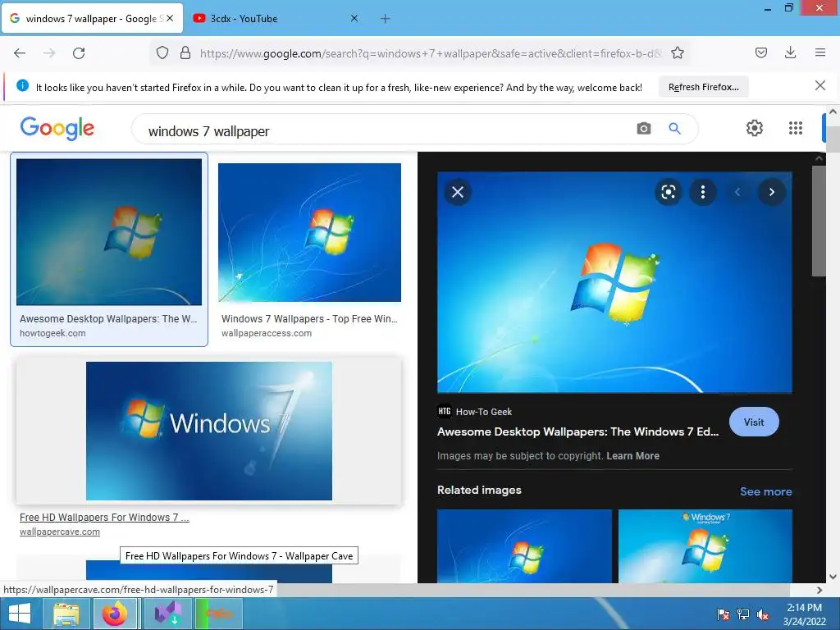840x630 pixels.
Task: Open File Explorer from the taskbar
Action: [x=66, y=614]
